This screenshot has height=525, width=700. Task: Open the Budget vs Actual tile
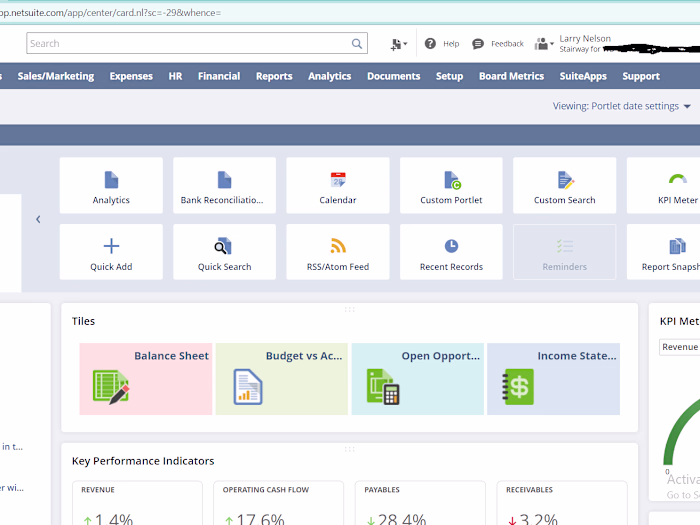click(282, 379)
